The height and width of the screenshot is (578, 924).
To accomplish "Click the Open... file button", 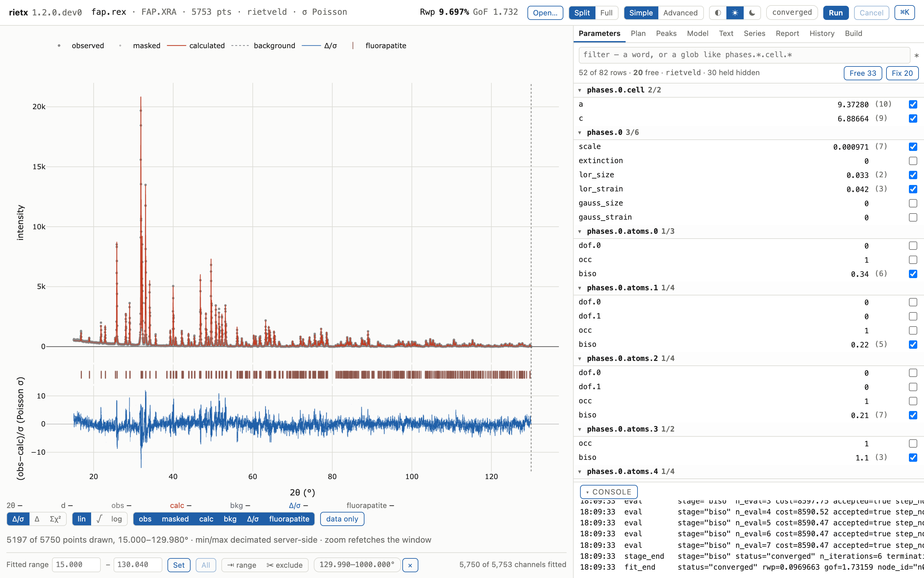I will [x=545, y=13].
